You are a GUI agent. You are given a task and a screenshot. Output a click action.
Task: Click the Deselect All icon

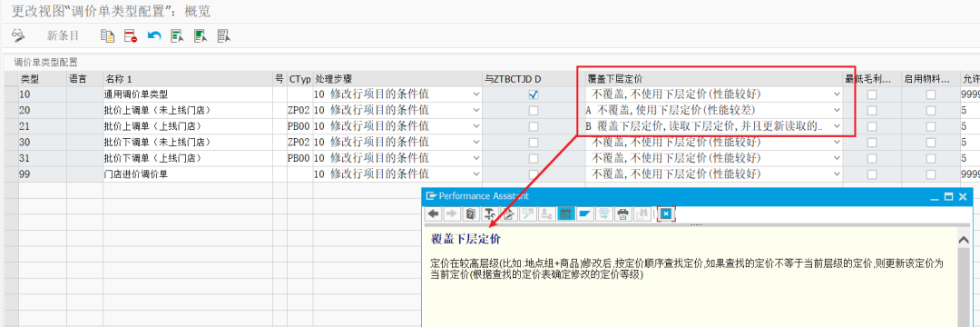click(x=224, y=35)
